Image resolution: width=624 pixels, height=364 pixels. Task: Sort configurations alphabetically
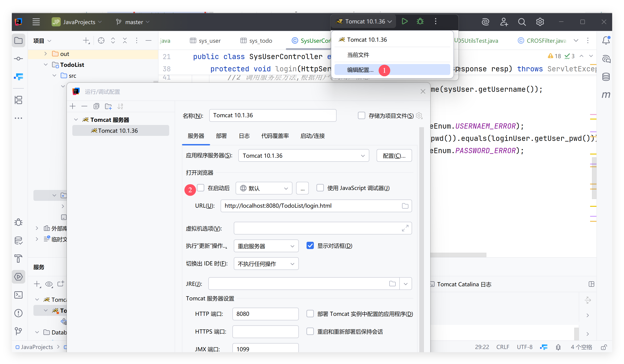120,106
